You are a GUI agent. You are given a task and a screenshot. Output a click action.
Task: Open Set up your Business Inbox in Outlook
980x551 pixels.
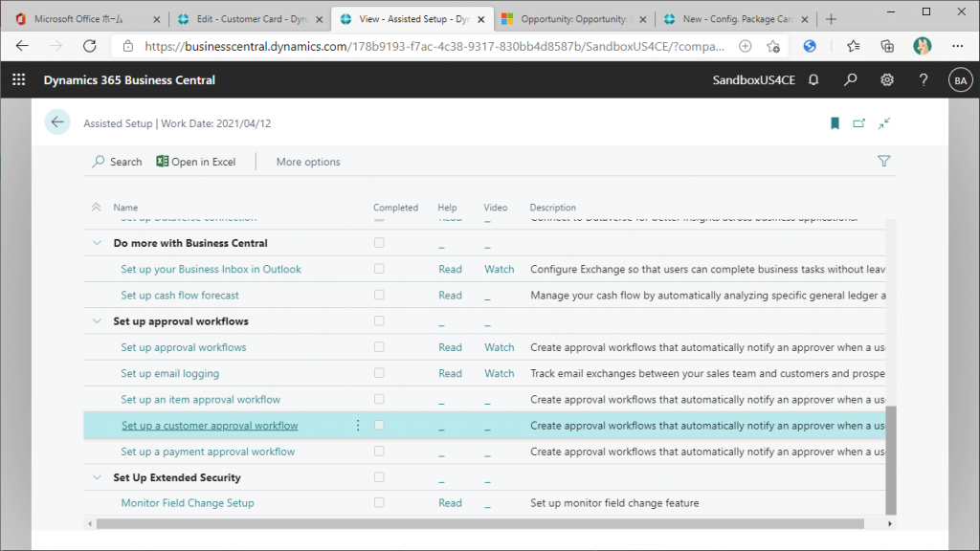pos(211,269)
